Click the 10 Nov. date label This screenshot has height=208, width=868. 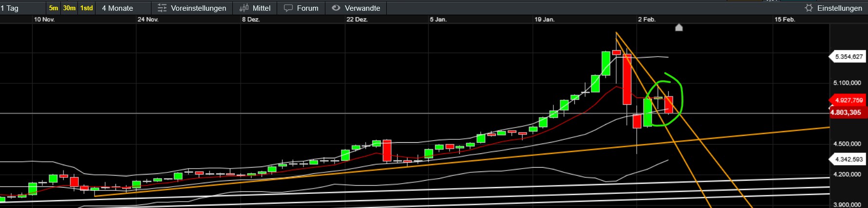point(44,19)
